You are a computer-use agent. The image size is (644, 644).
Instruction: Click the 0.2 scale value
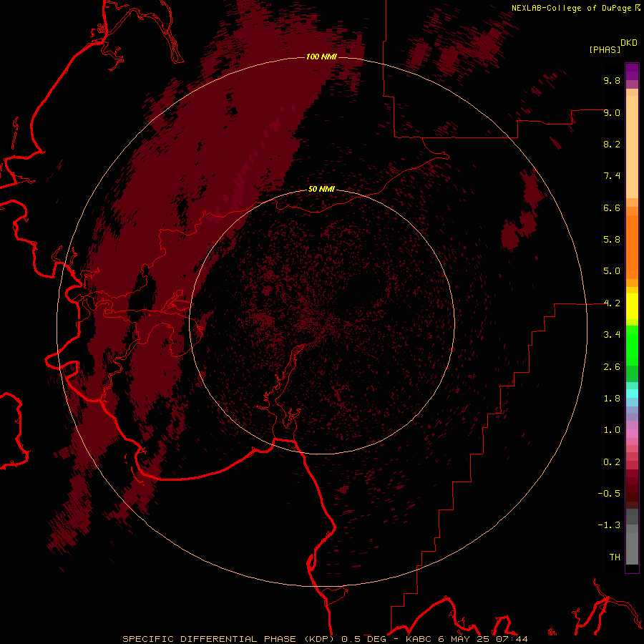[x=612, y=462]
